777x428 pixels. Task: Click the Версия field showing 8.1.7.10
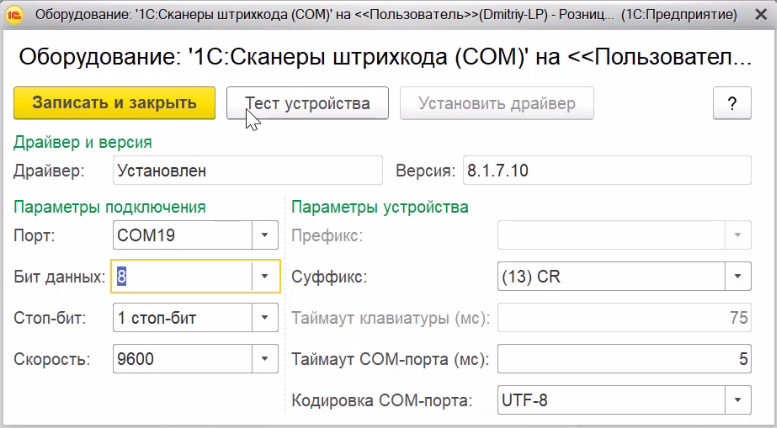coord(607,170)
